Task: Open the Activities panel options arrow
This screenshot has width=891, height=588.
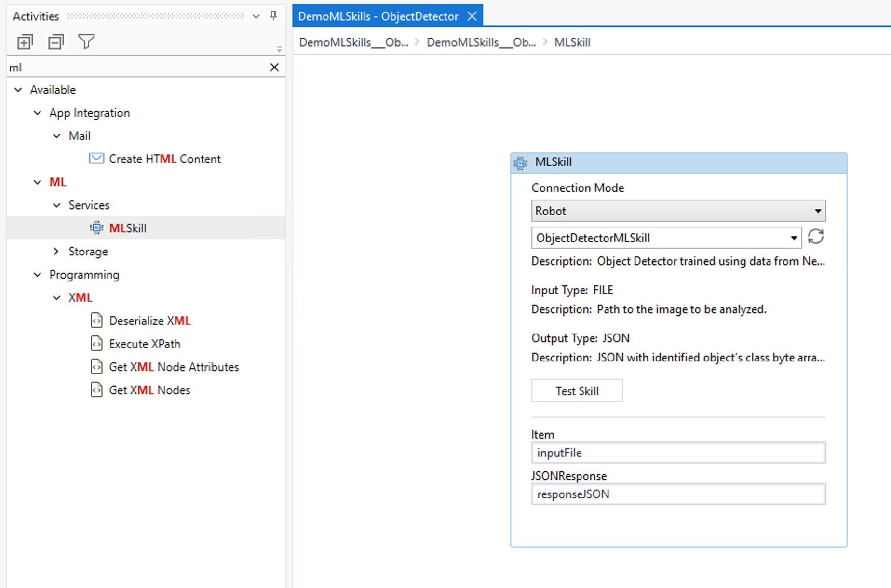Action: click(256, 16)
